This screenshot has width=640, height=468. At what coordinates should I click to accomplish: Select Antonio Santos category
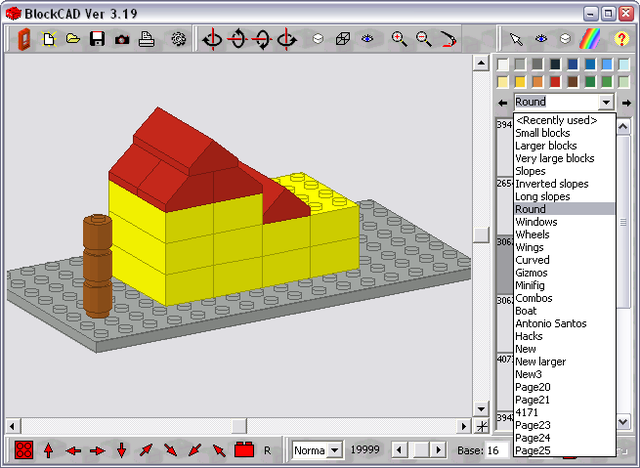click(551, 324)
